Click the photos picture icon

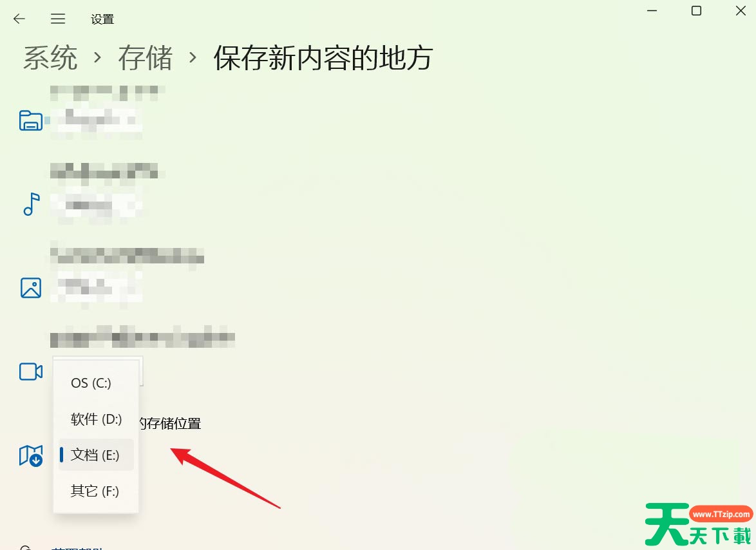pyautogui.click(x=31, y=288)
